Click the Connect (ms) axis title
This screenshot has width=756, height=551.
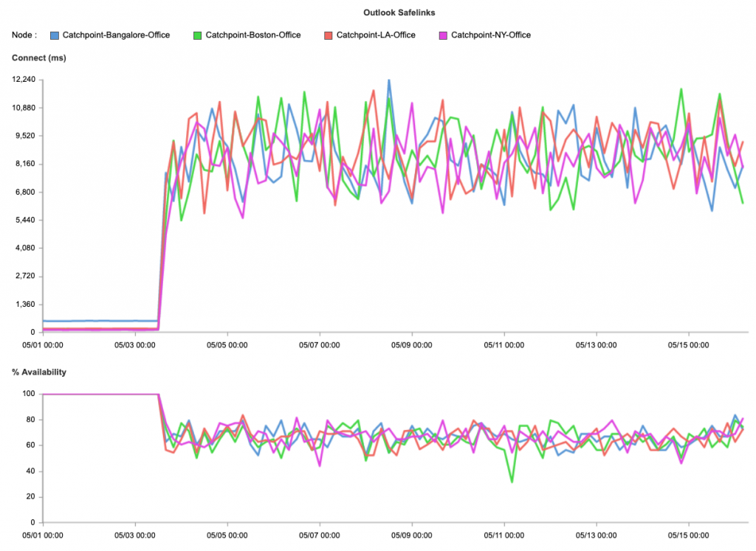coord(39,58)
